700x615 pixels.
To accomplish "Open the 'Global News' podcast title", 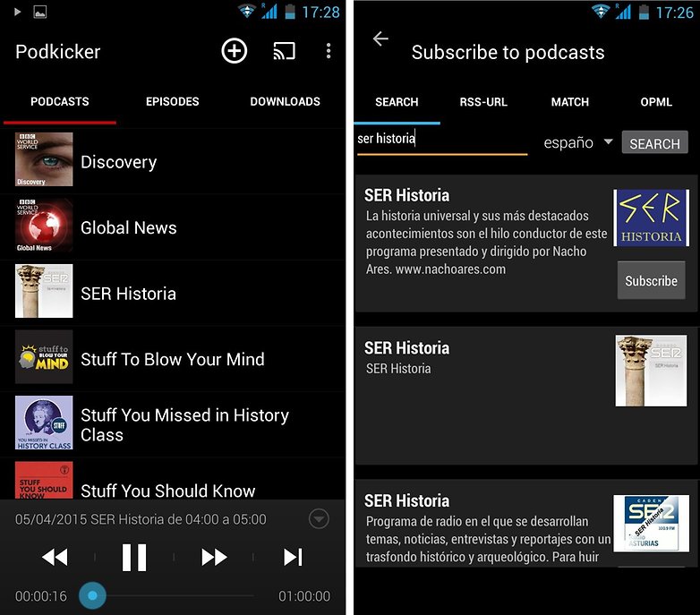I will (x=129, y=227).
